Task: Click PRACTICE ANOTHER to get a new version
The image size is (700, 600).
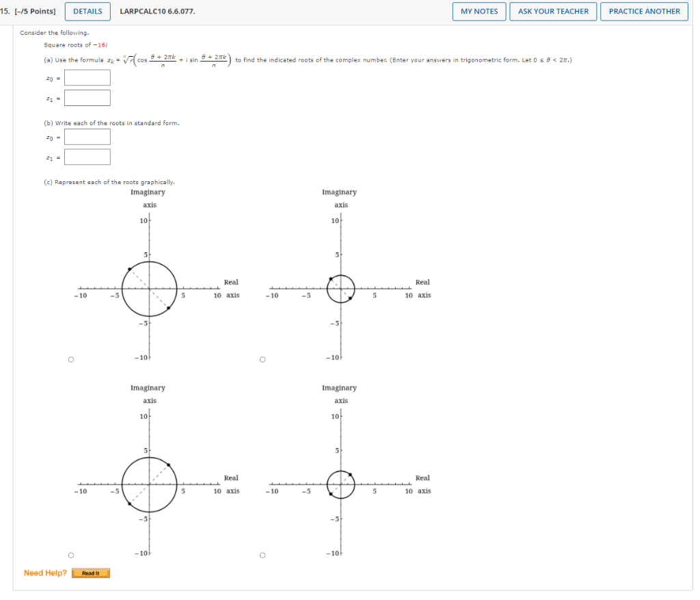Action: pos(644,11)
